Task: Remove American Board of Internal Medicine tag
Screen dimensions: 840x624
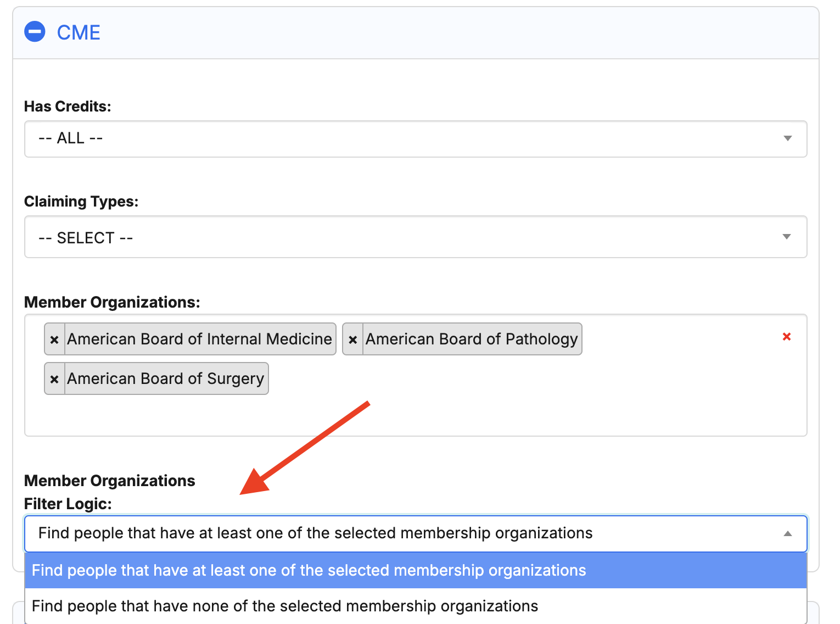Action: coord(54,339)
